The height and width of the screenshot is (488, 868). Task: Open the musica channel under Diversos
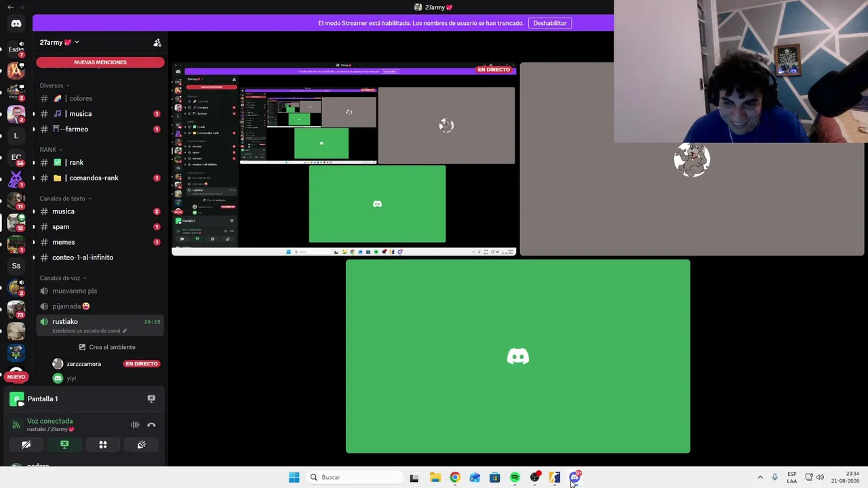pos(100,114)
